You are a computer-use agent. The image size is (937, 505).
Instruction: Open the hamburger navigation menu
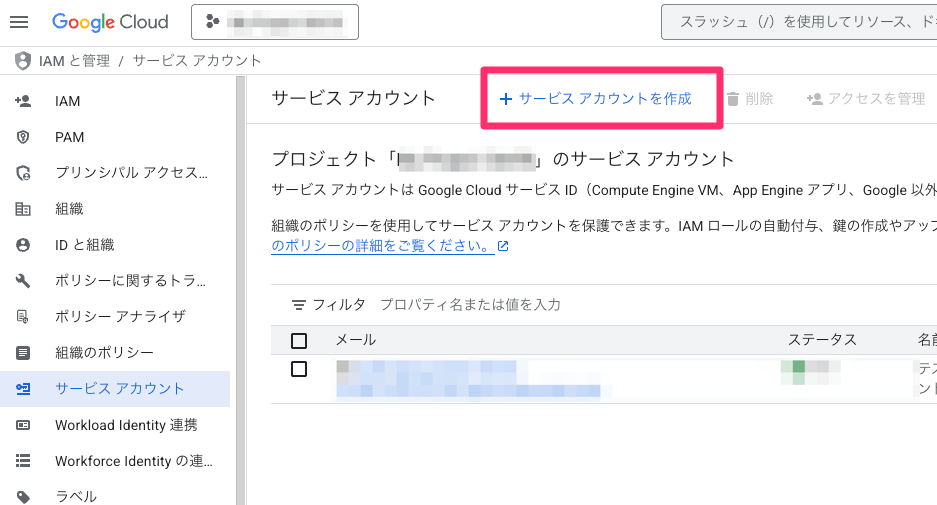click(19, 22)
